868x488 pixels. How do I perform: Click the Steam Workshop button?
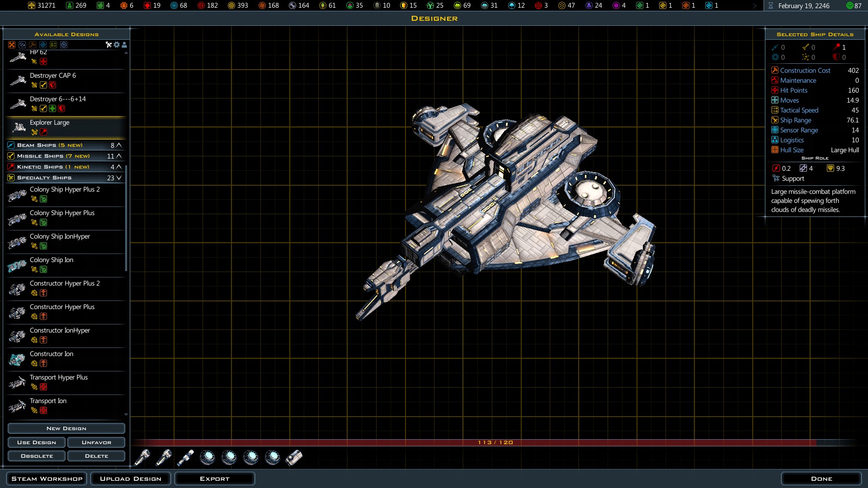point(47,479)
